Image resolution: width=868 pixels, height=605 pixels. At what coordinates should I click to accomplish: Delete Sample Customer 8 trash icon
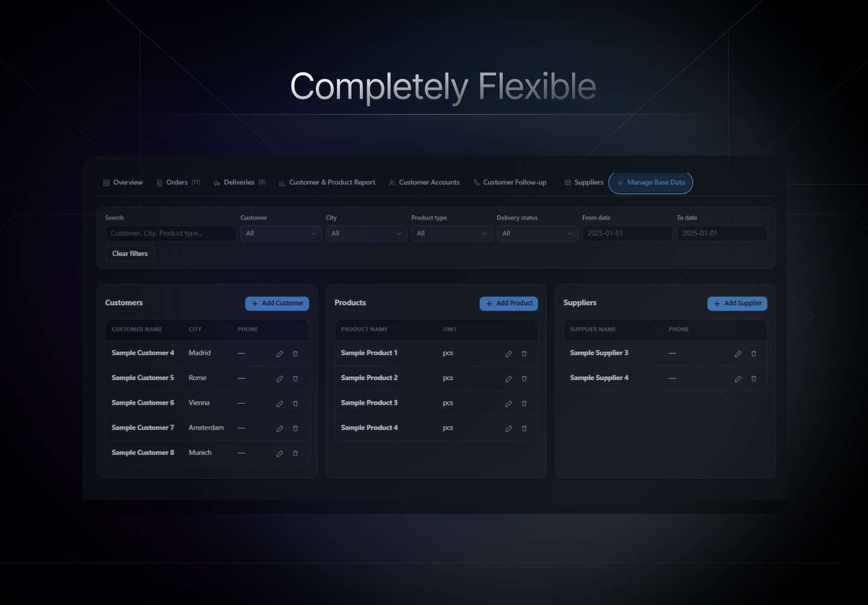pyautogui.click(x=295, y=454)
